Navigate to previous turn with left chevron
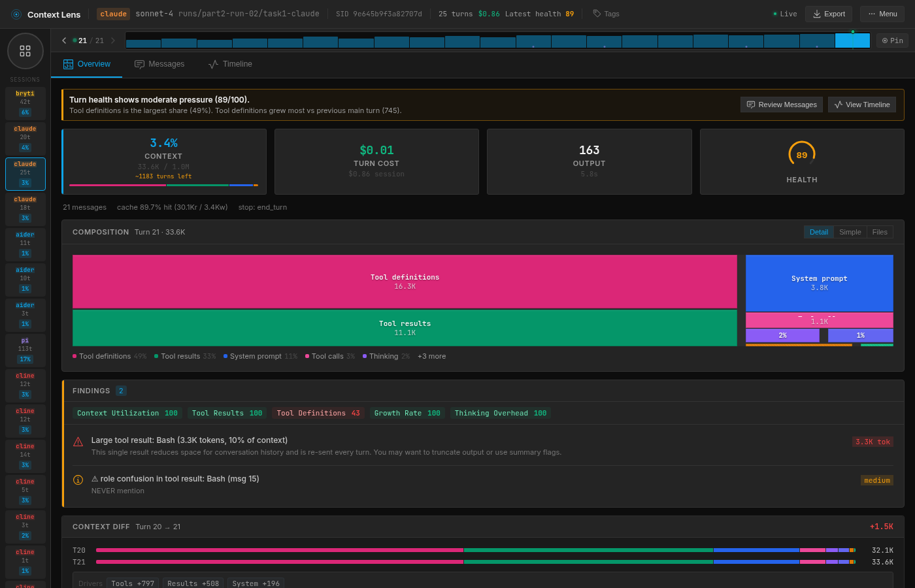 pos(63,40)
